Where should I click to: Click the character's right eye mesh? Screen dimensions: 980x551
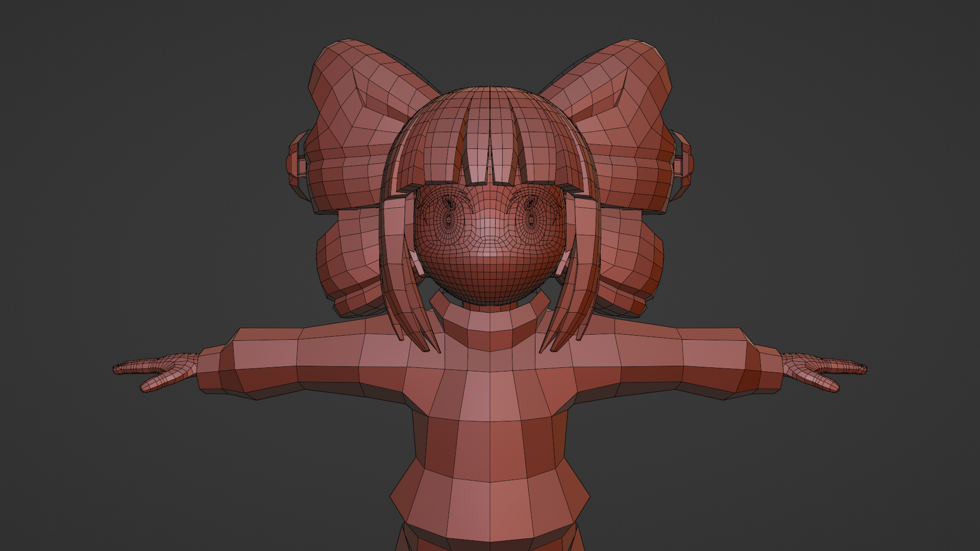[x=531, y=218]
